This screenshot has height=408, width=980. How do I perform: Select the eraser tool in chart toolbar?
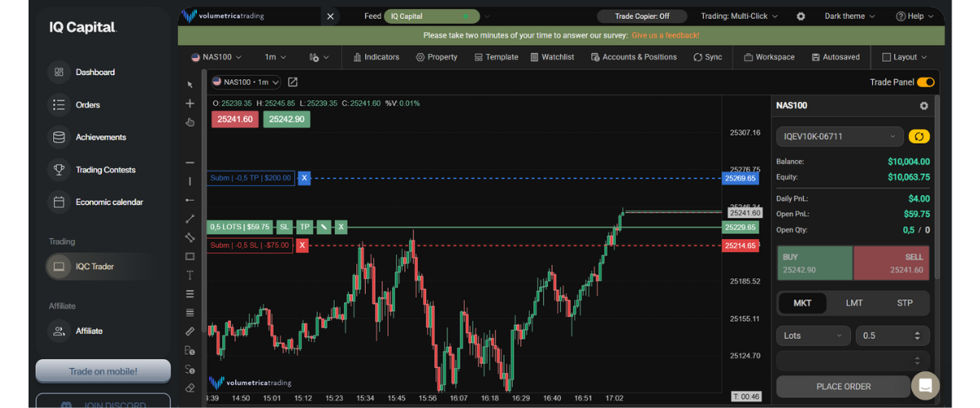(x=189, y=388)
